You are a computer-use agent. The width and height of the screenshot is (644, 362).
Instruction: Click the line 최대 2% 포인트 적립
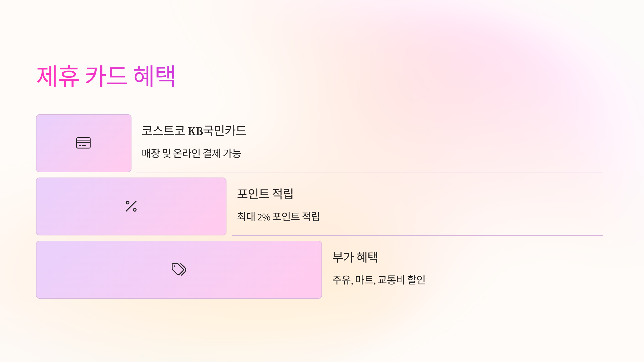pos(278,217)
